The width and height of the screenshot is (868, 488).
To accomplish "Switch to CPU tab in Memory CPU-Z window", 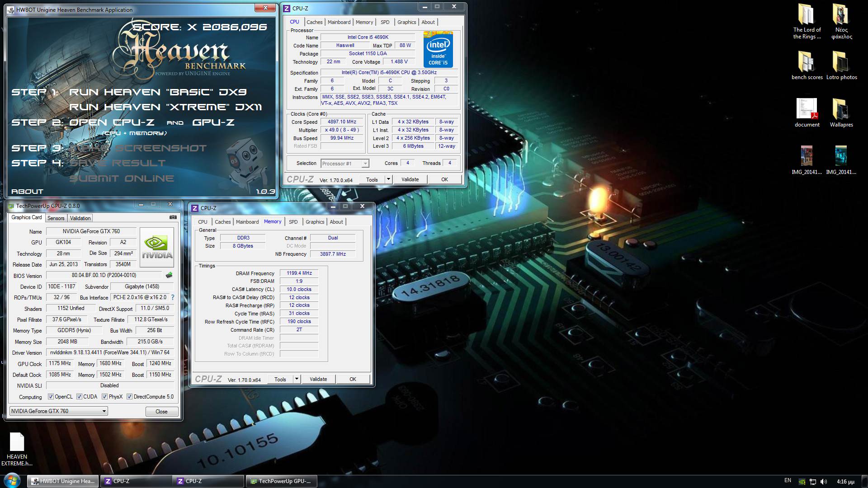I will pyautogui.click(x=203, y=222).
